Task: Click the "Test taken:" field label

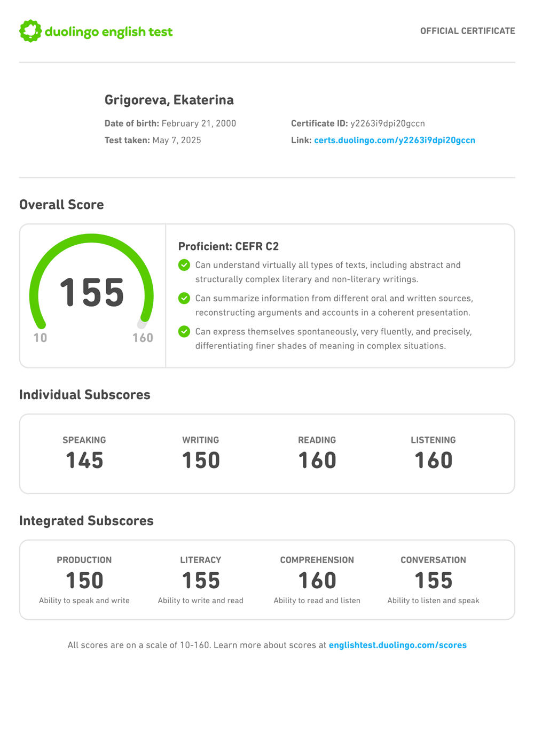Action: 127,140
